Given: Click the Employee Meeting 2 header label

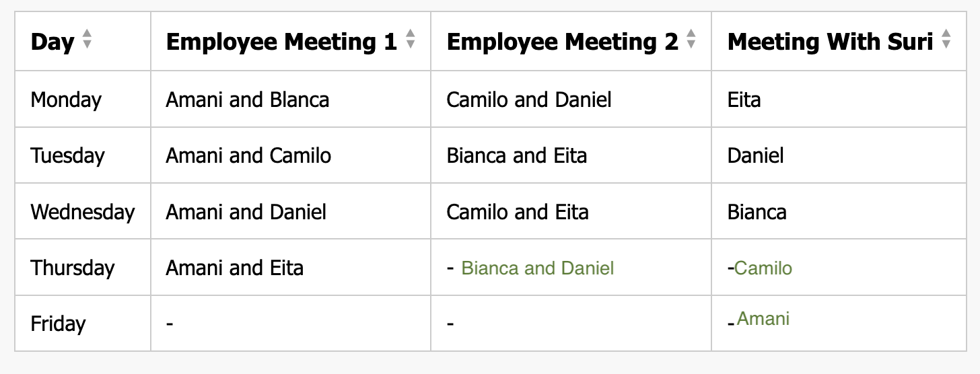Looking at the screenshot, I should [562, 42].
